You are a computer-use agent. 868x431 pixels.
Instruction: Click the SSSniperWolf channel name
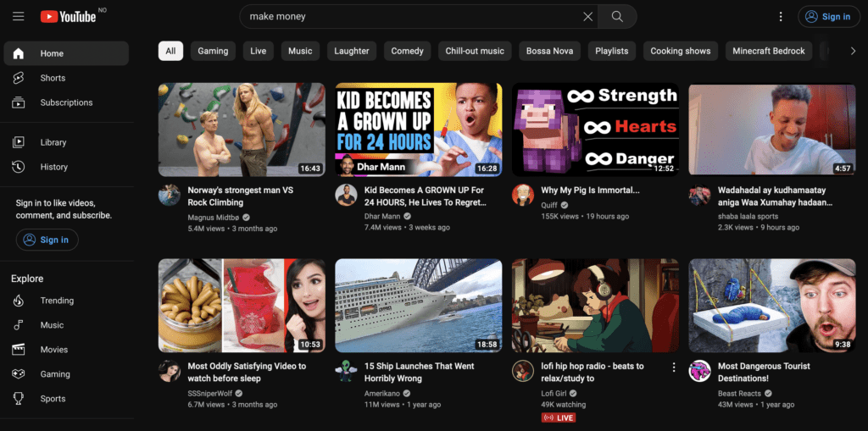210,394
